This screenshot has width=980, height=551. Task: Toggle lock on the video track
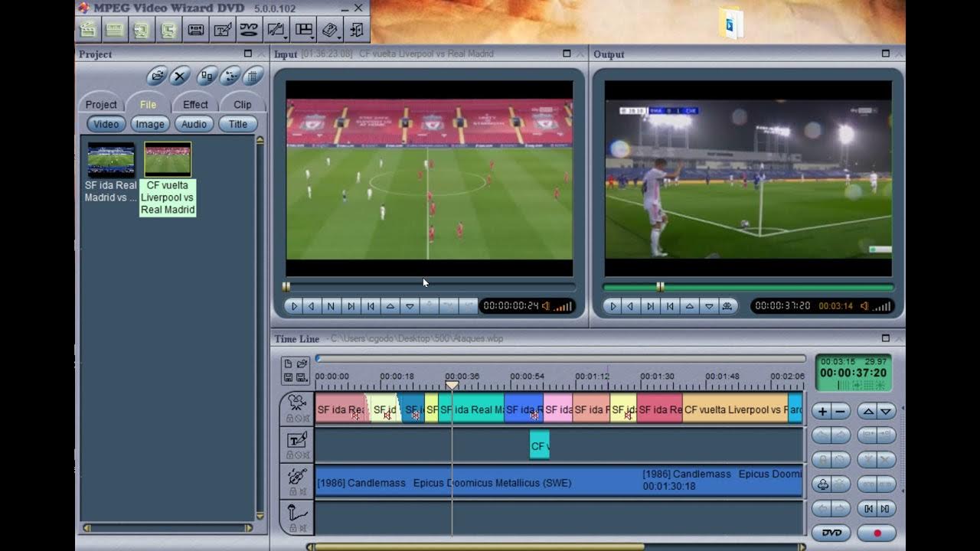(290, 419)
